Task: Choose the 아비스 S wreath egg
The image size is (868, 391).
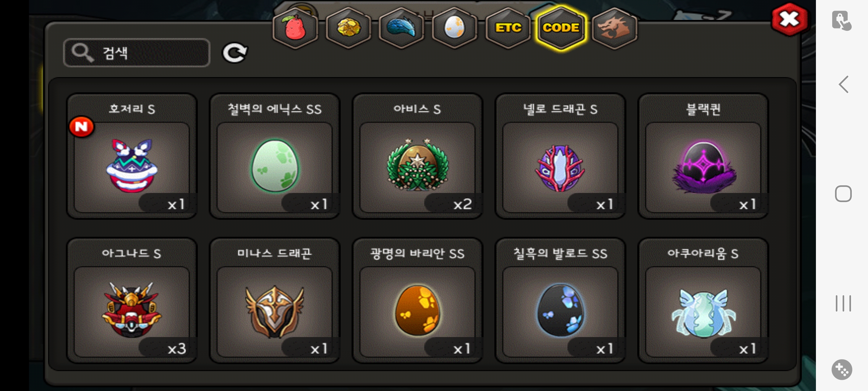Action: pyautogui.click(x=417, y=156)
